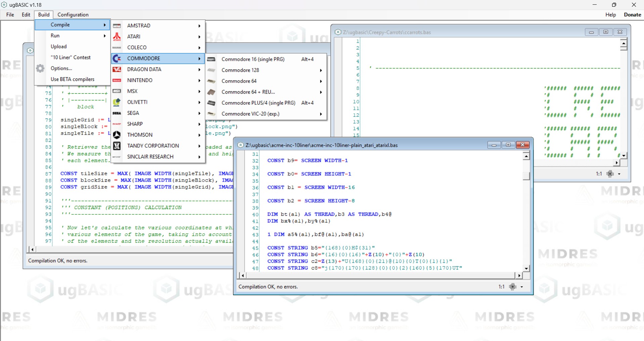
Task: Open the File menu
Action: [10, 15]
